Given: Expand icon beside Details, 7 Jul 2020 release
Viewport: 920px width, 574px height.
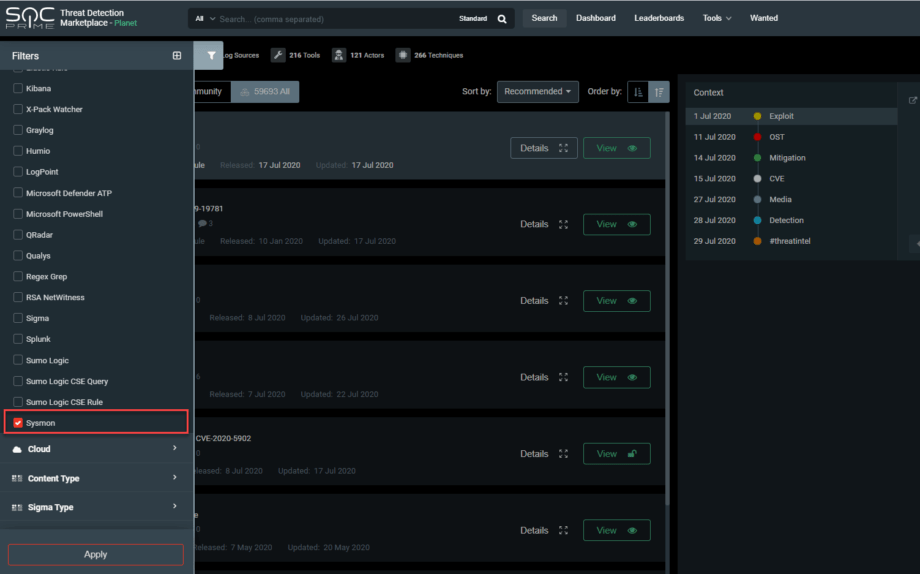Looking at the screenshot, I should [x=563, y=377].
